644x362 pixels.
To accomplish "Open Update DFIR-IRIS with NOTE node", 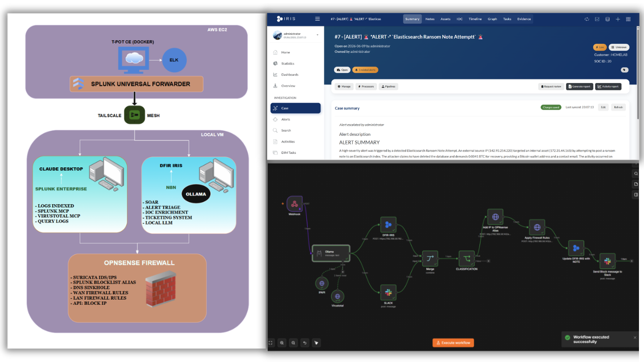I will pyautogui.click(x=576, y=248).
